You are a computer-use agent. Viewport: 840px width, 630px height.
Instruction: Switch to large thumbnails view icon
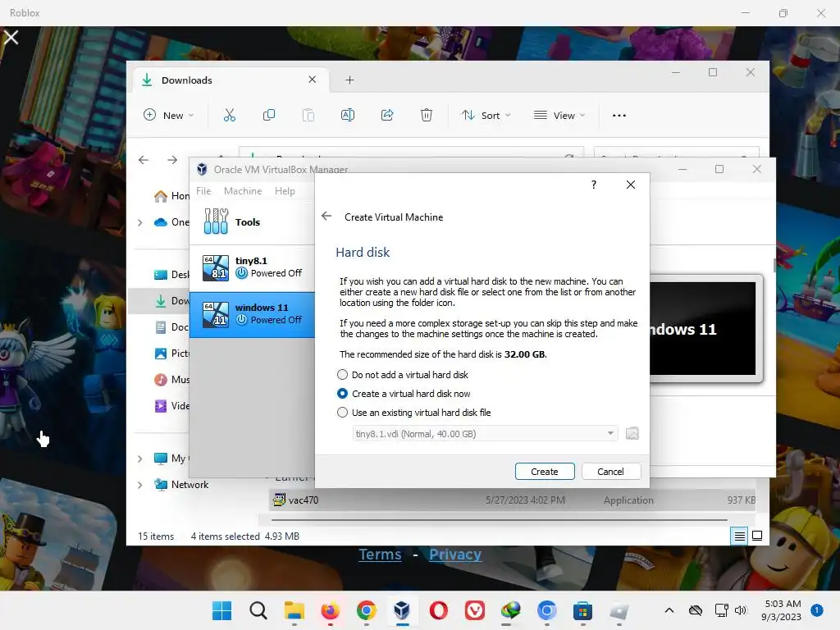pos(757,536)
